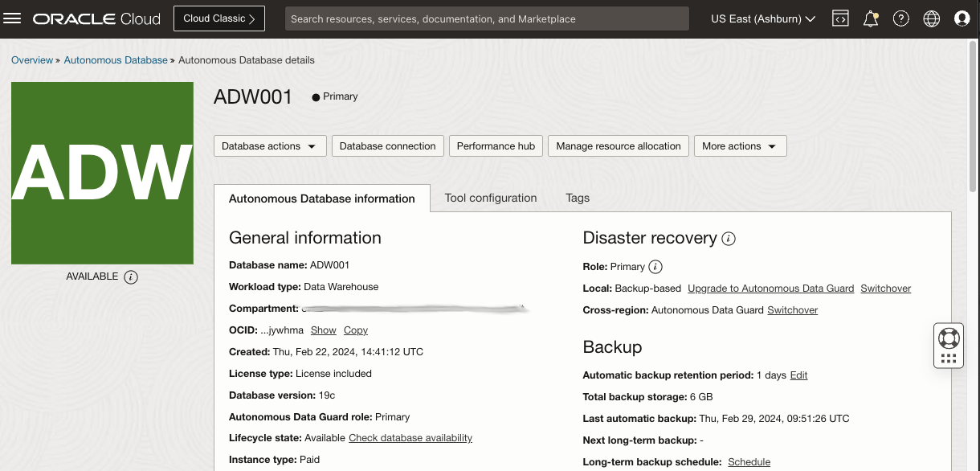980x471 pixels.
Task: Click Manage resource allocation button
Action: pyautogui.click(x=619, y=146)
